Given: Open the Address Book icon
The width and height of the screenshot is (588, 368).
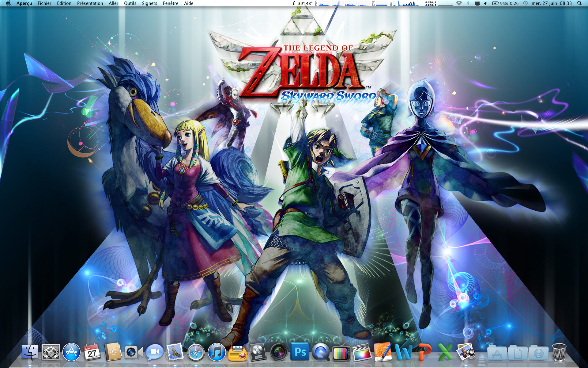Looking at the screenshot, I should 113,352.
